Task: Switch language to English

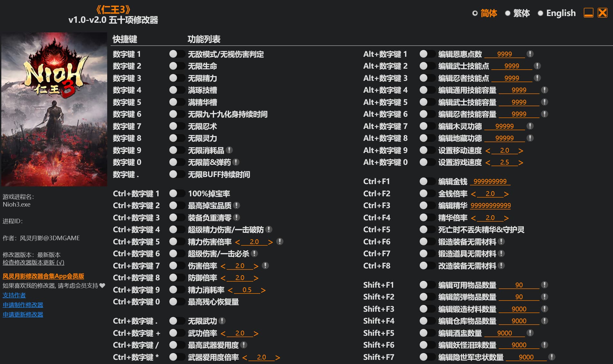Action: [557, 13]
